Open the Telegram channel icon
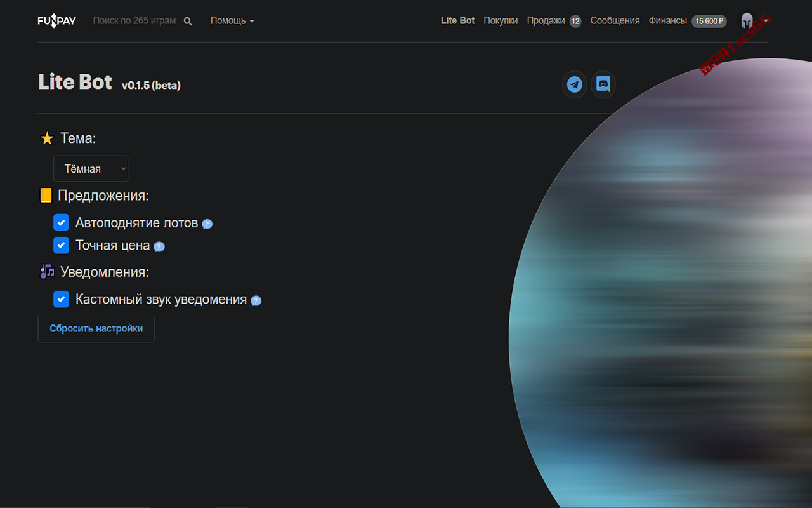The width and height of the screenshot is (812, 508). point(575,84)
